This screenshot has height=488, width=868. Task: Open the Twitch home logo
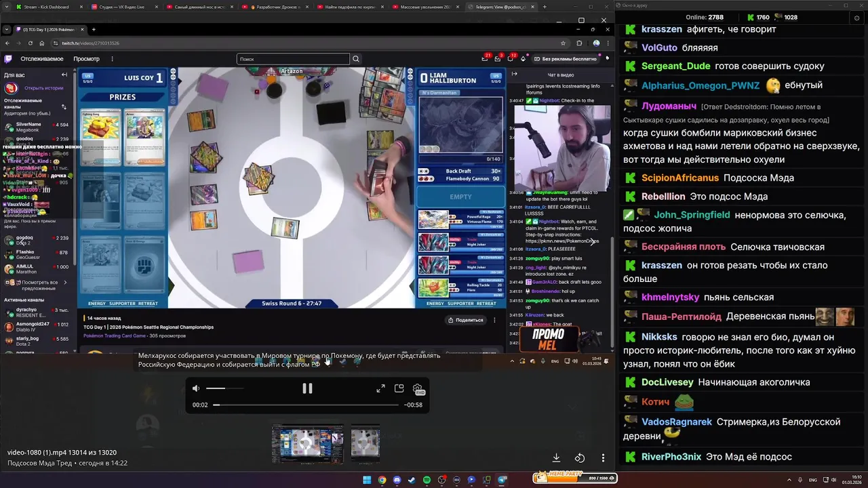pos(8,59)
